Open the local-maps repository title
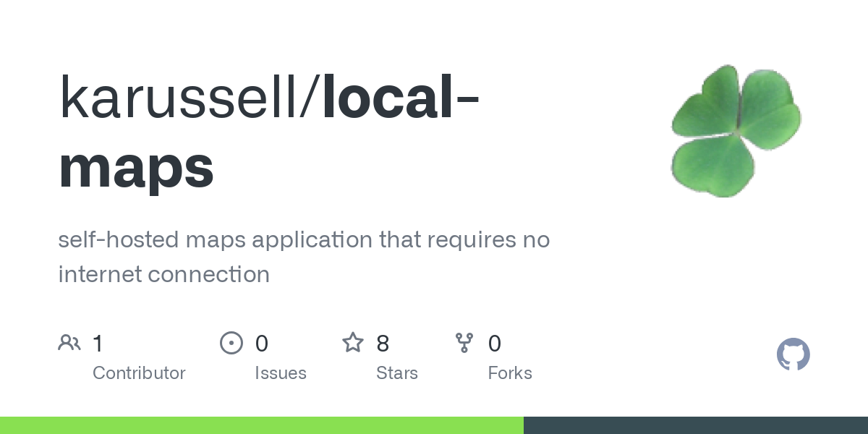This screenshot has width=868, height=434. pyautogui.click(x=269, y=132)
